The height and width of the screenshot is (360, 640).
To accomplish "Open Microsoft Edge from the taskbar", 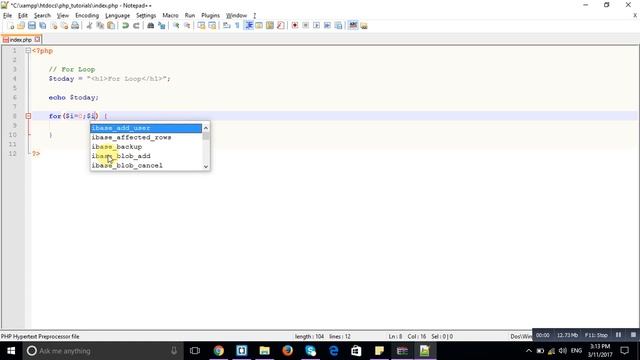I will pos(333,351).
